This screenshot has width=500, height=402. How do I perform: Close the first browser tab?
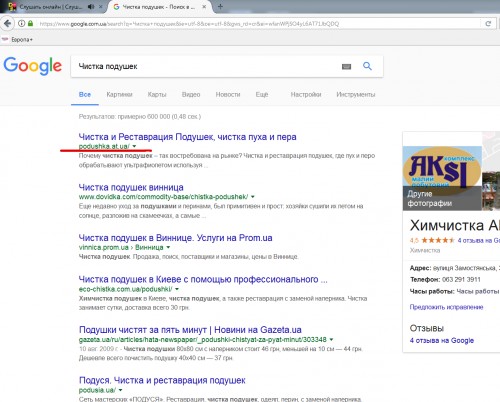pos(101,7)
